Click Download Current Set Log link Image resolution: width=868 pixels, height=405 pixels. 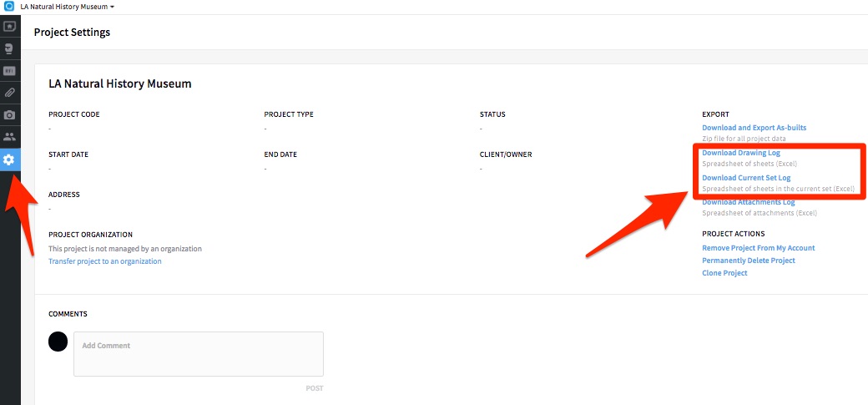(x=746, y=178)
